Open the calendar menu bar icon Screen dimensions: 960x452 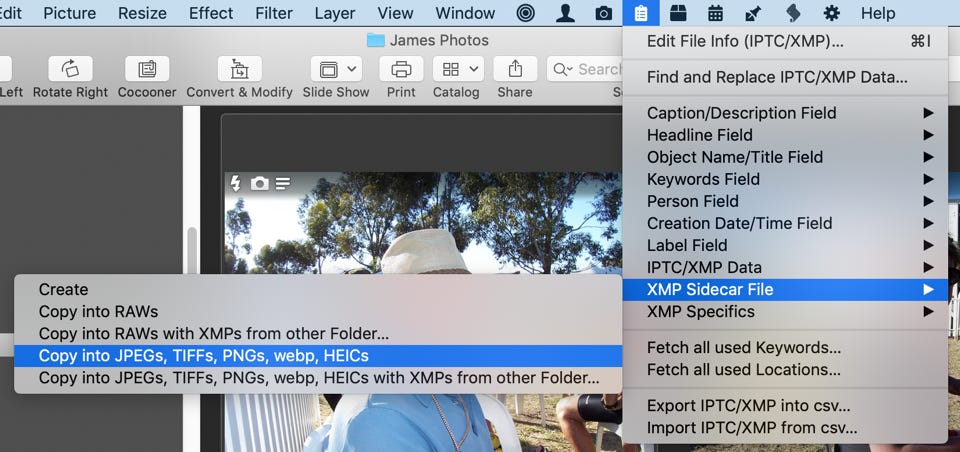click(716, 13)
